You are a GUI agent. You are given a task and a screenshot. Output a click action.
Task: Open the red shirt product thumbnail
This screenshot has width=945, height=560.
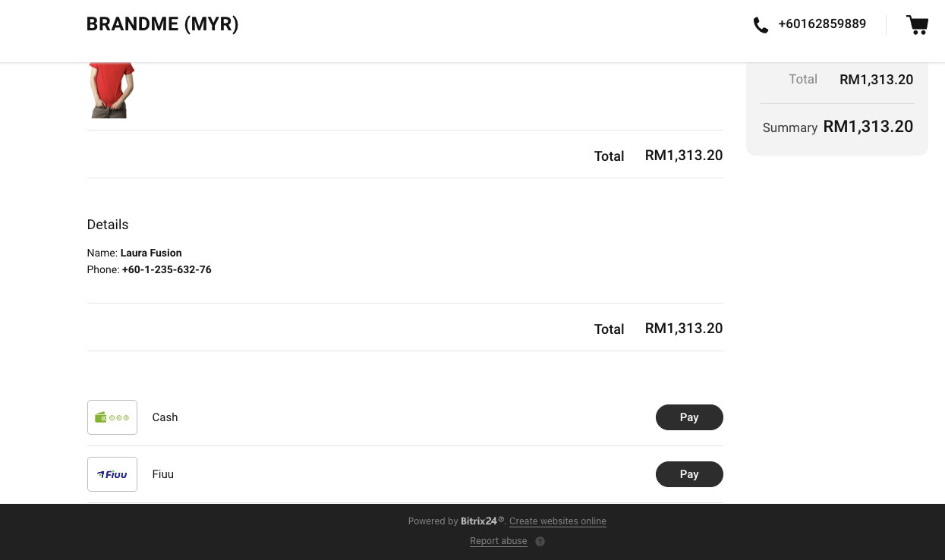[x=112, y=90]
